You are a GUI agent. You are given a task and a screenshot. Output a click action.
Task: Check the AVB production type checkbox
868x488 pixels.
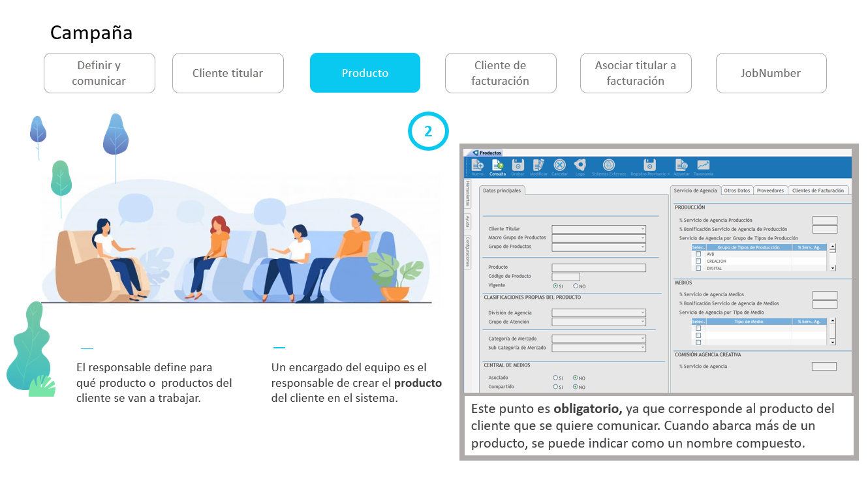tap(698, 254)
